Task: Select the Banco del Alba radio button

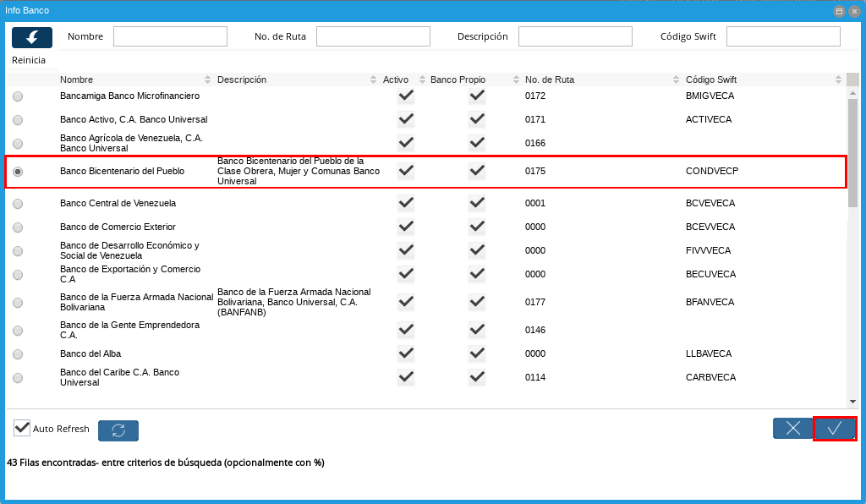Action: (x=18, y=354)
